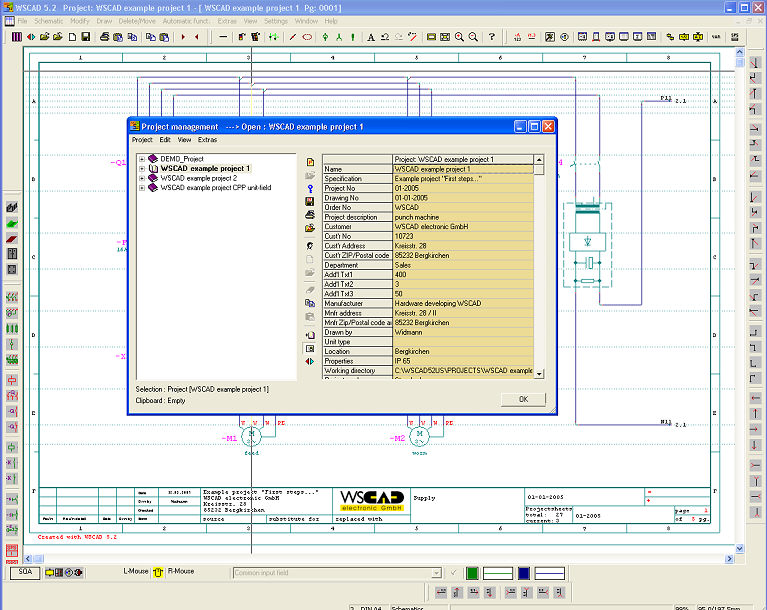Click the OK button in dialog
This screenshot has width=767, height=610.
[x=523, y=399]
